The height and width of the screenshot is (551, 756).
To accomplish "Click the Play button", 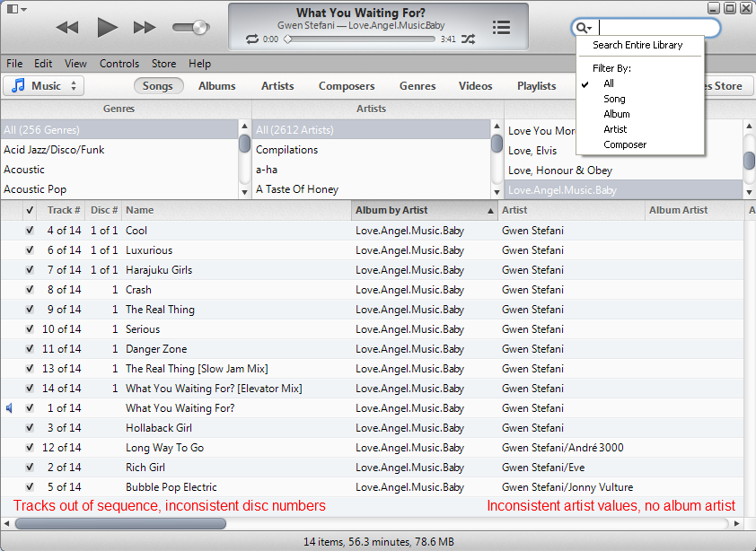I will (x=107, y=27).
